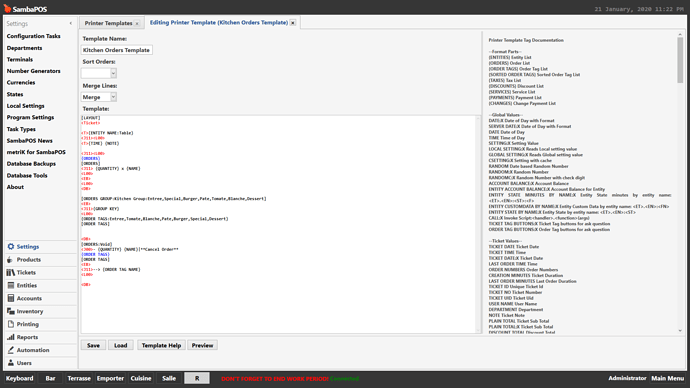Open Terminals settings

click(20, 59)
